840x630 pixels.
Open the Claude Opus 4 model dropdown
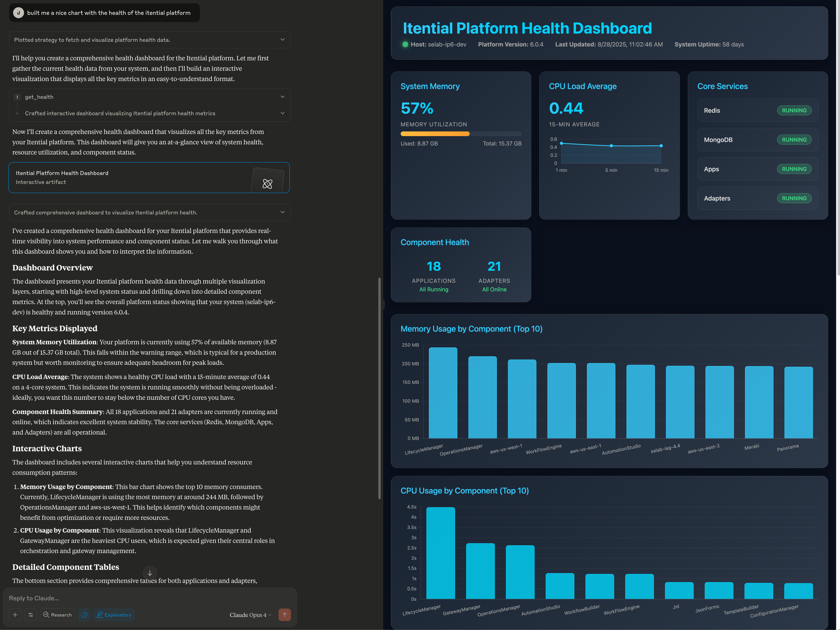250,615
